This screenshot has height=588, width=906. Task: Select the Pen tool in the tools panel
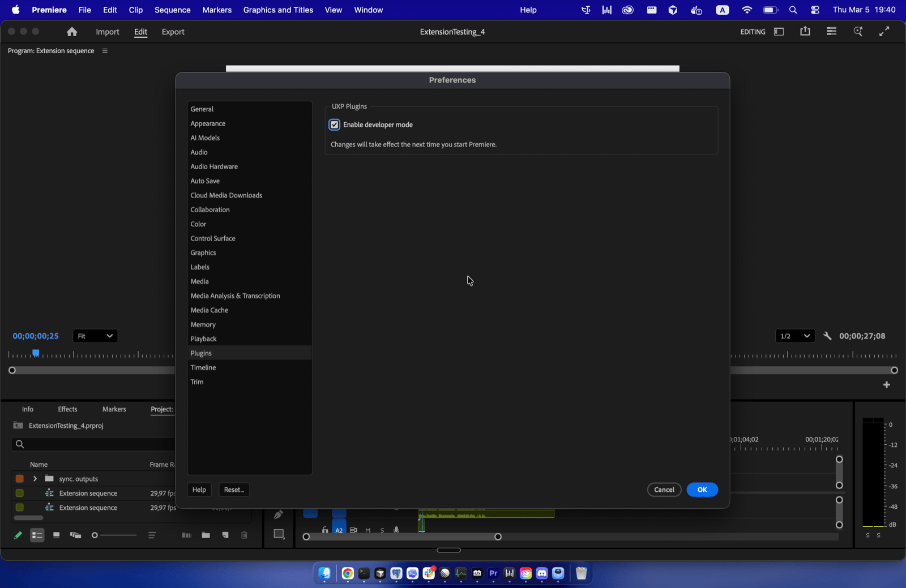pos(279,514)
